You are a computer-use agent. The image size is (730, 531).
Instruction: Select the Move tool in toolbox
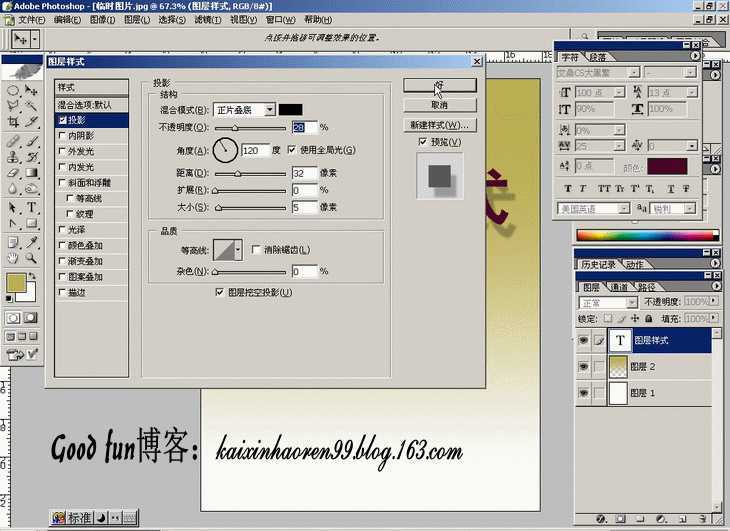tap(33, 89)
